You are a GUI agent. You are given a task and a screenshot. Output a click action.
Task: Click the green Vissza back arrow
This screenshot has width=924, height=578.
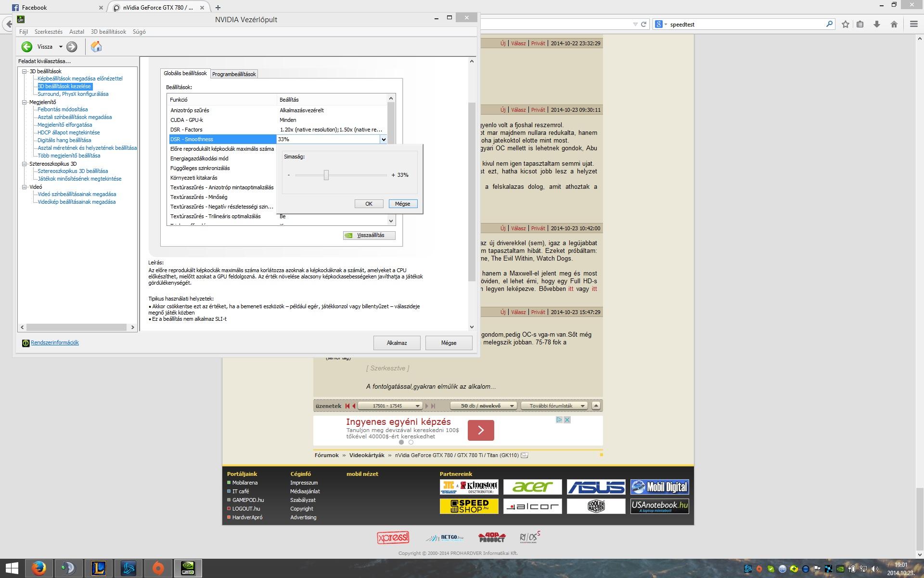point(27,47)
